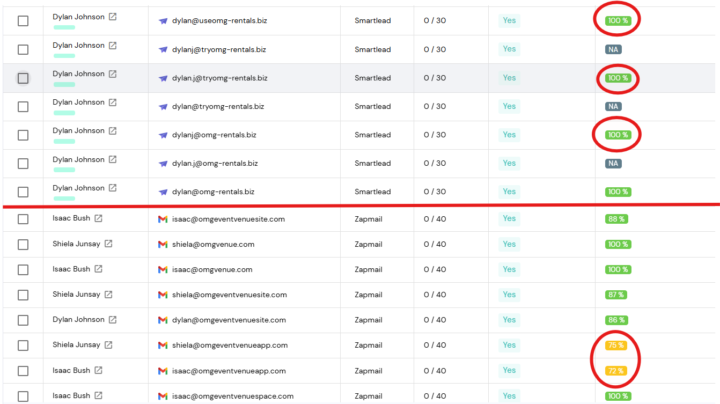Click email text dylan@useomg-rentals.biz
This screenshot has width=720, height=404.
219,21
